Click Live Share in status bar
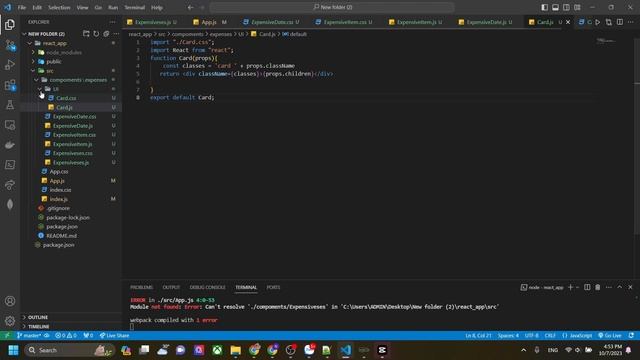Image resolution: width=640 pixels, height=360 pixels. pyautogui.click(x=115, y=336)
